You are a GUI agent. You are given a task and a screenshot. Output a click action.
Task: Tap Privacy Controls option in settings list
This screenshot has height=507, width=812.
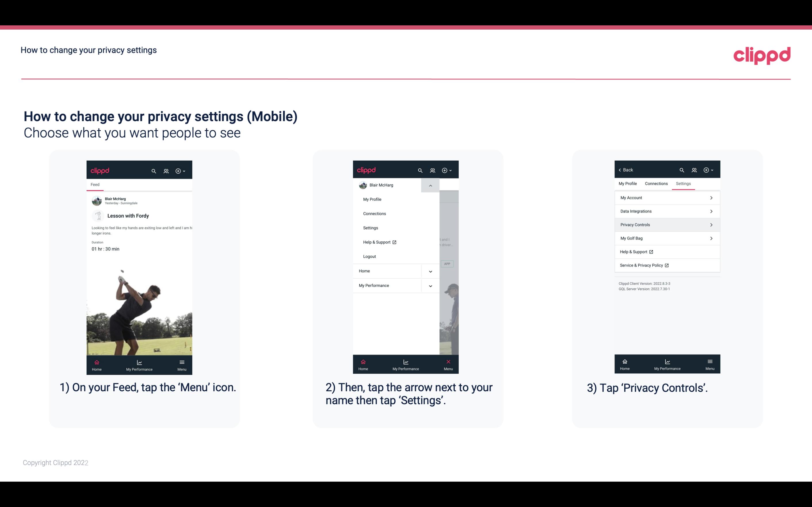tap(667, 224)
